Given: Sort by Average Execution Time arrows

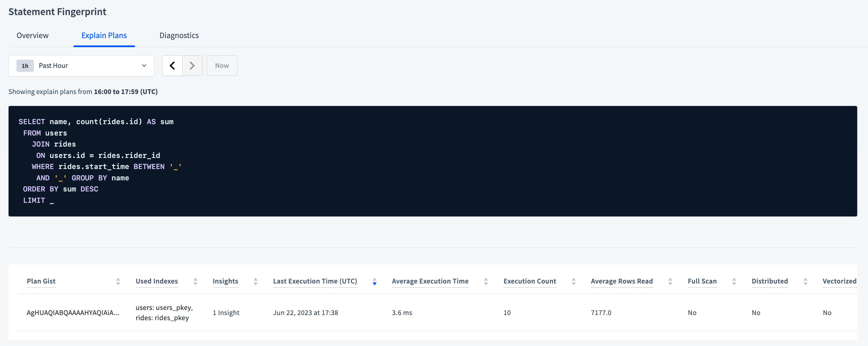Looking at the screenshot, I should click(x=486, y=281).
